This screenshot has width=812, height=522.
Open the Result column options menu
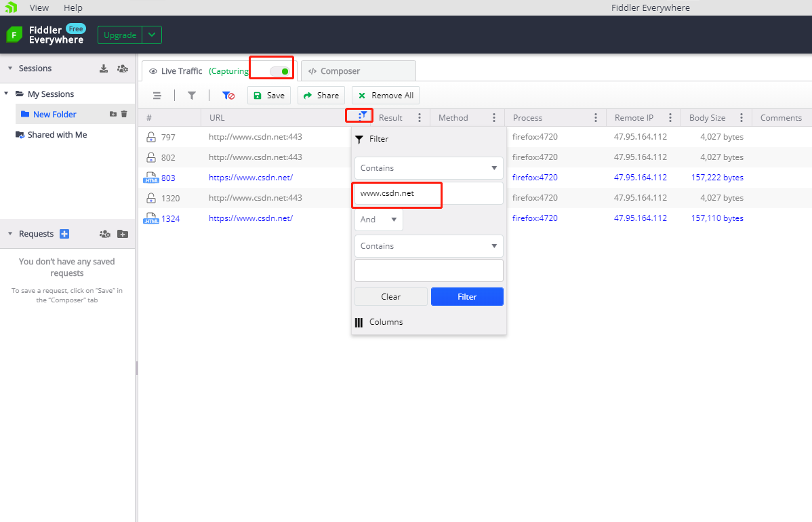click(x=420, y=118)
